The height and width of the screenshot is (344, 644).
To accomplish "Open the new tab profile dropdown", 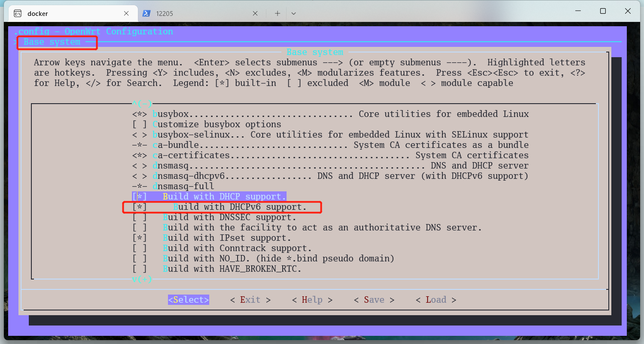I will pyautogui.click(x=293, y=13).
